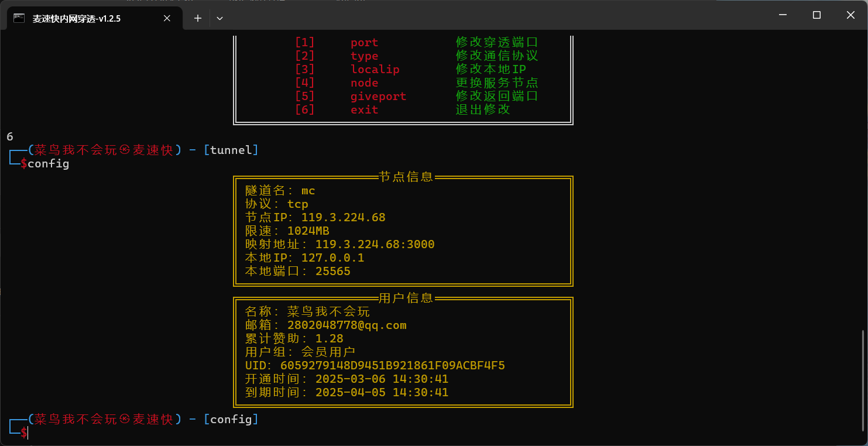
Task: Click the text 修改通信协议
Action: 497,56
